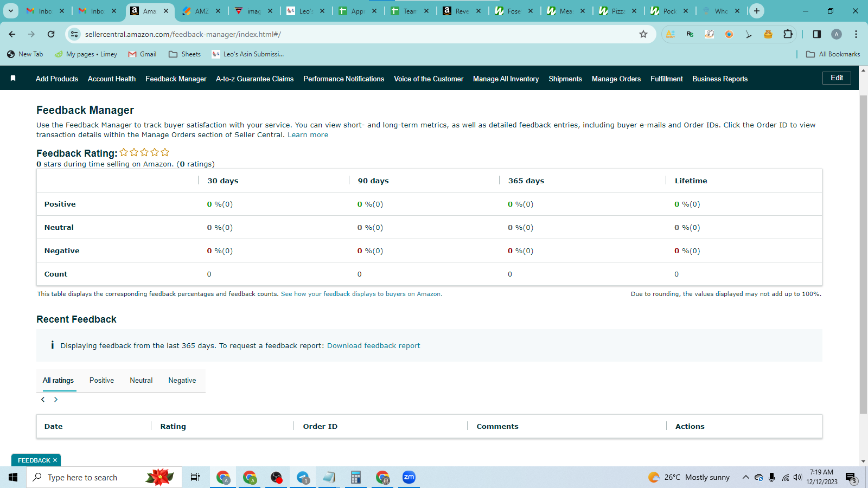Open the RS extension icon
Viewport: 868px width, 488px height.
690,34
